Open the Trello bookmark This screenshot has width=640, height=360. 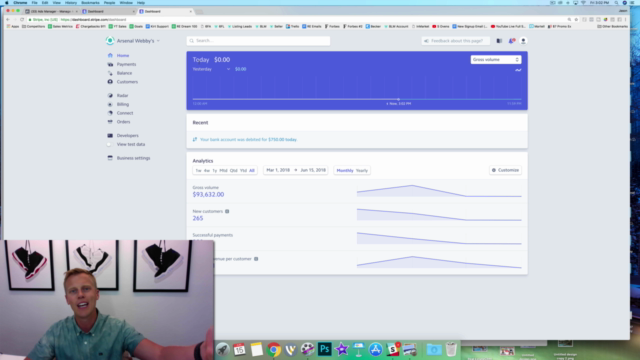pyautogui.click(x=293, y=27)
